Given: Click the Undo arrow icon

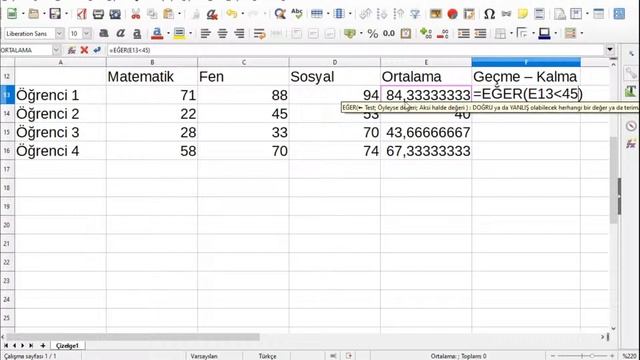Looking at the screenshot, I should (232, 14).
